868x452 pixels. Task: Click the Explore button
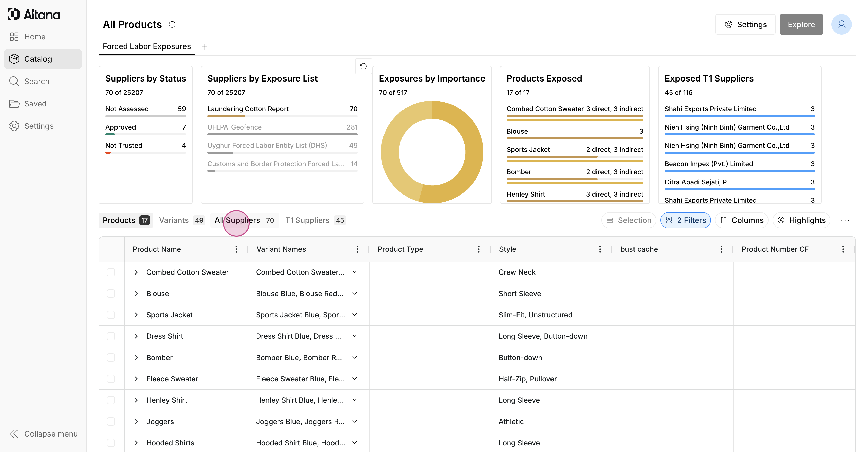tap(801, 24)
